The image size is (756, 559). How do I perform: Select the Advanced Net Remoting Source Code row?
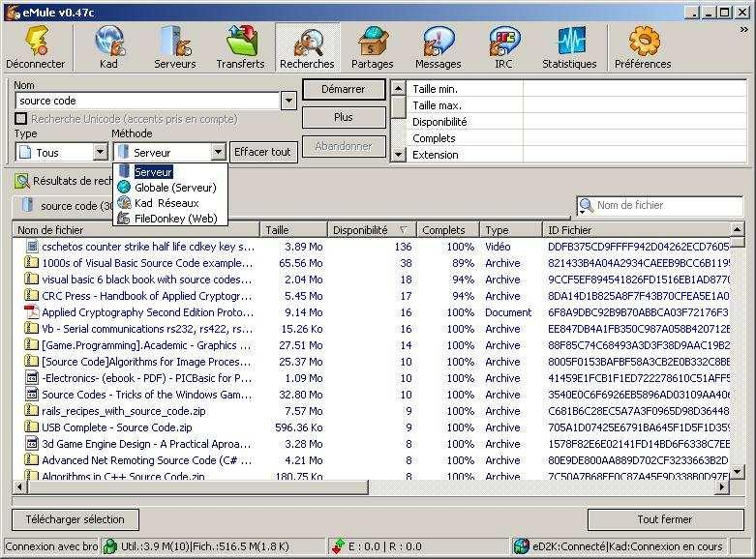(x=372, y=460)
